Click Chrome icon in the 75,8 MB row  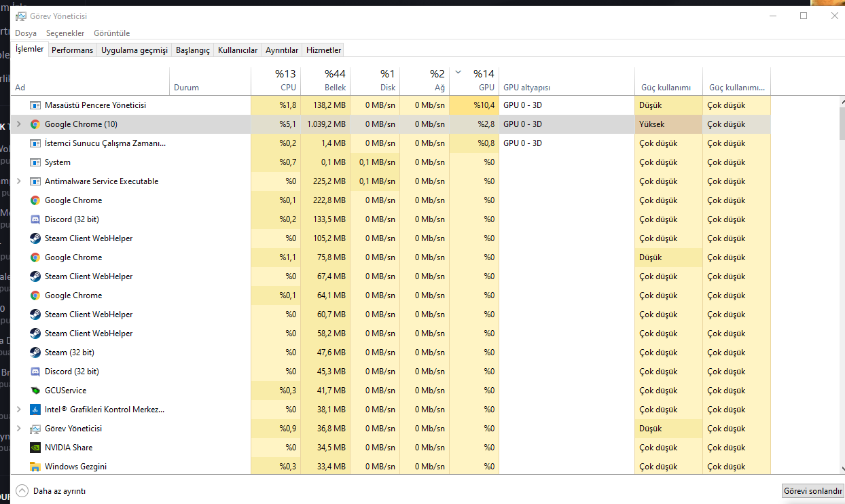pos(35,257)
